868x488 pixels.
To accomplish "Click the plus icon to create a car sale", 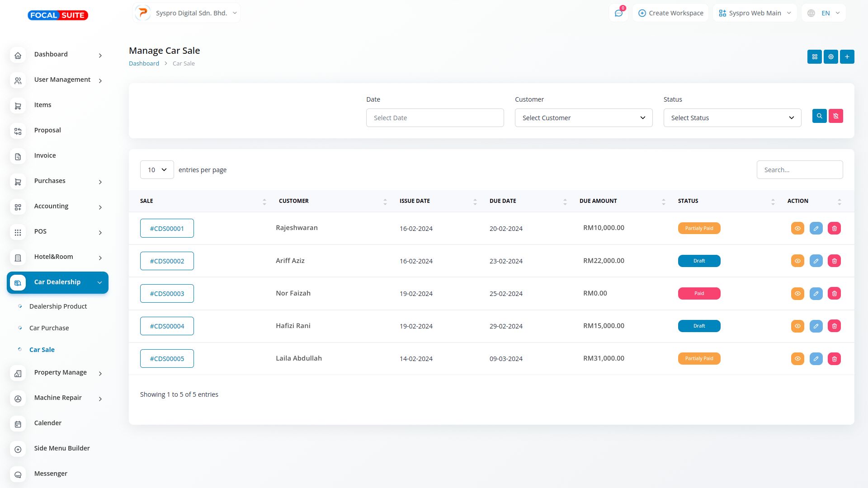I will pyautogui.click(x=847, y=57).
